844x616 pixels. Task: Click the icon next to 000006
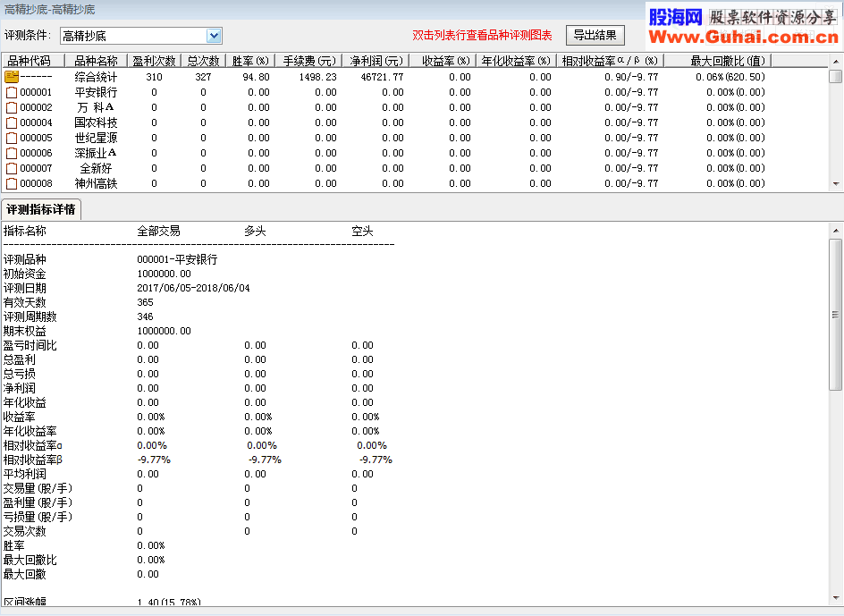pos(12,154)
